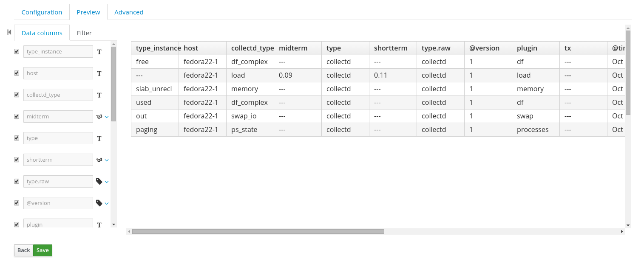Open the @version type dropdown
Viewport: 644px width, 261px height.
click(107, 203)
